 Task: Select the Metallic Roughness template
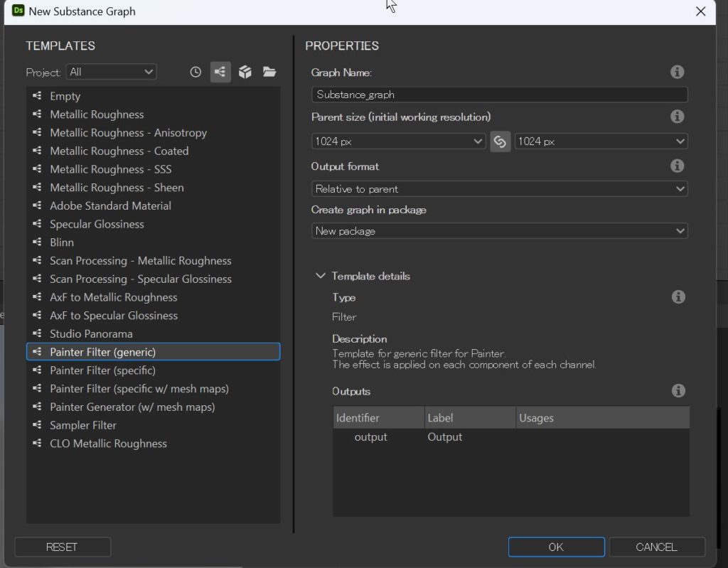tap(97, 114)
